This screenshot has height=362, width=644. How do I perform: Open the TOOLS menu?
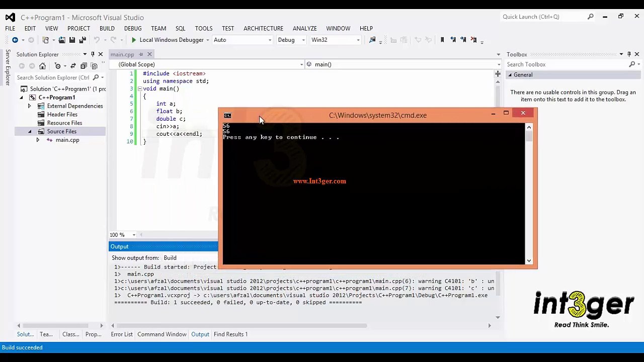[x=204, y=29]
